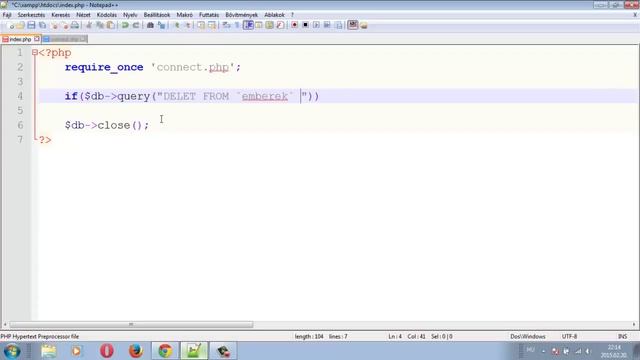640x360 pixels.
Task: Open the Keresés menu
Action: click(x=60, y=15)
